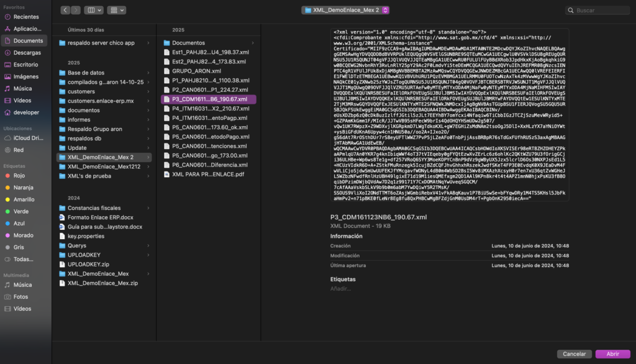
Task: Expand the Documentos folder chevron
Action: (x=253, y=43)
